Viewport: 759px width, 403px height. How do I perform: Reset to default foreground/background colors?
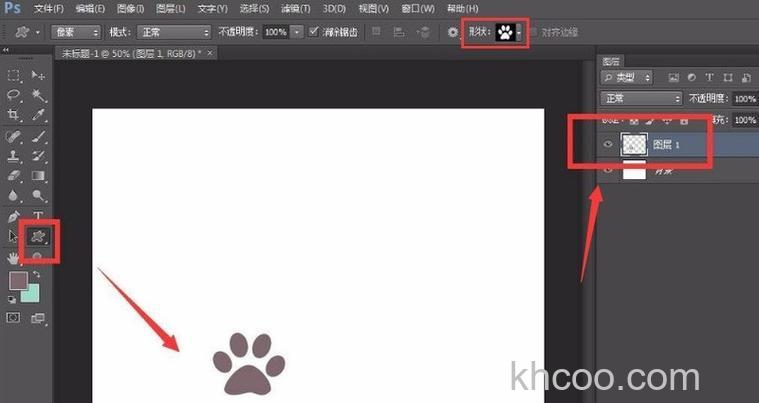coord(12,300)
